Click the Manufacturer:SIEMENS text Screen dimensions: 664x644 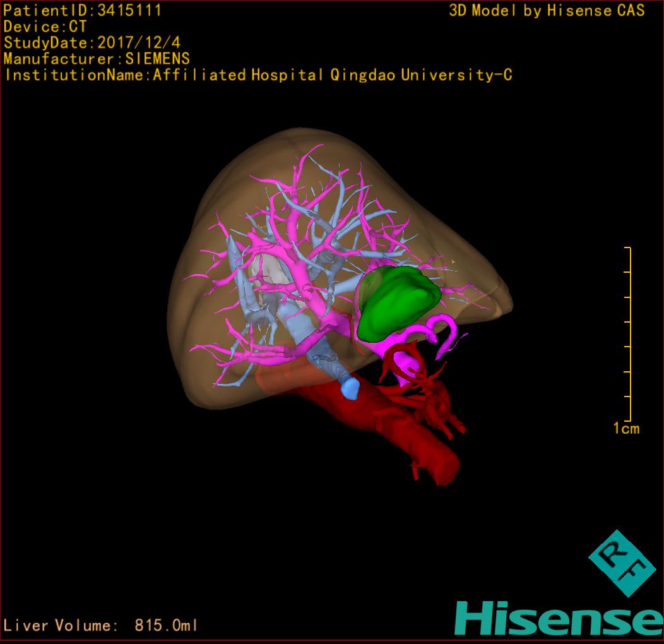[x=97, y=59]
